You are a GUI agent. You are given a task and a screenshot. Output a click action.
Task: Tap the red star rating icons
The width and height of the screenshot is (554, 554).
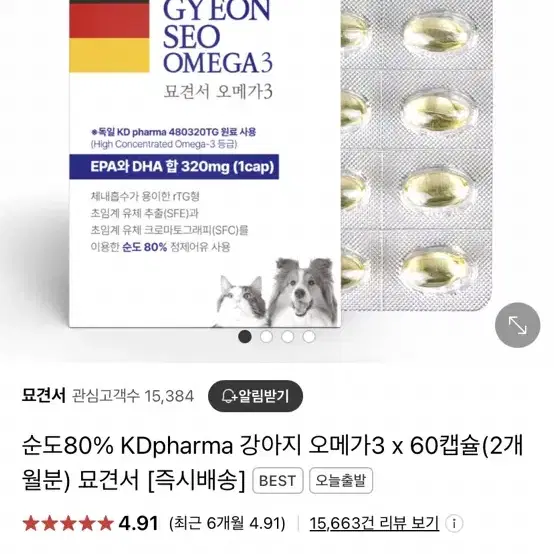[x=68, y=523]
